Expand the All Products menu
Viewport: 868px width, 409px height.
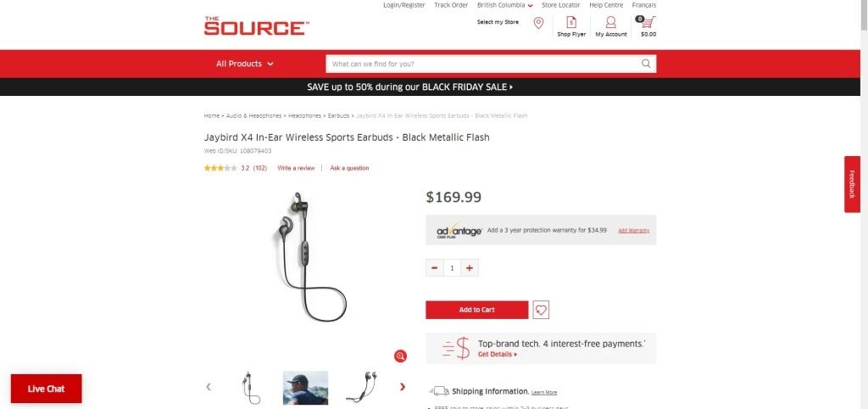click(x=245, y=64)
